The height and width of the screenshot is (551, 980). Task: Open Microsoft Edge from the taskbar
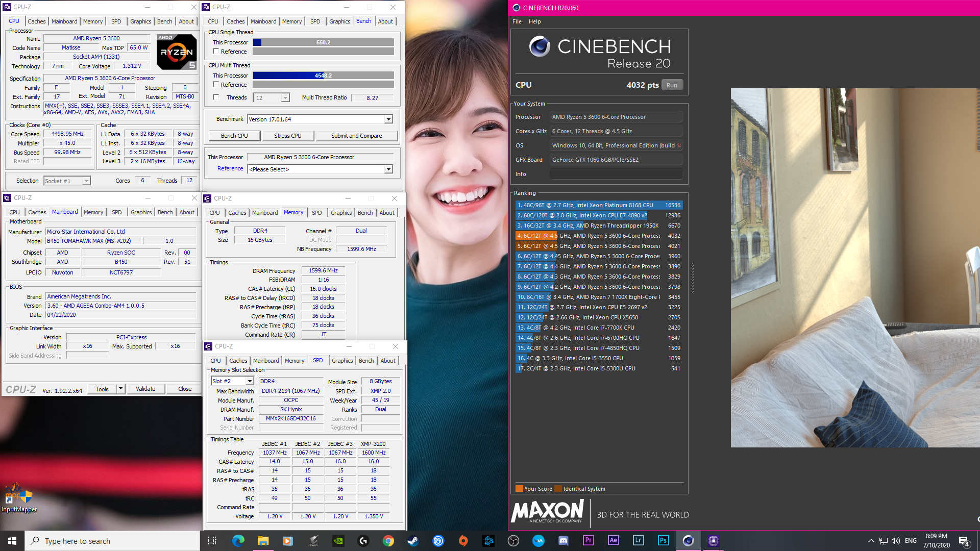[x=238, y=541]
